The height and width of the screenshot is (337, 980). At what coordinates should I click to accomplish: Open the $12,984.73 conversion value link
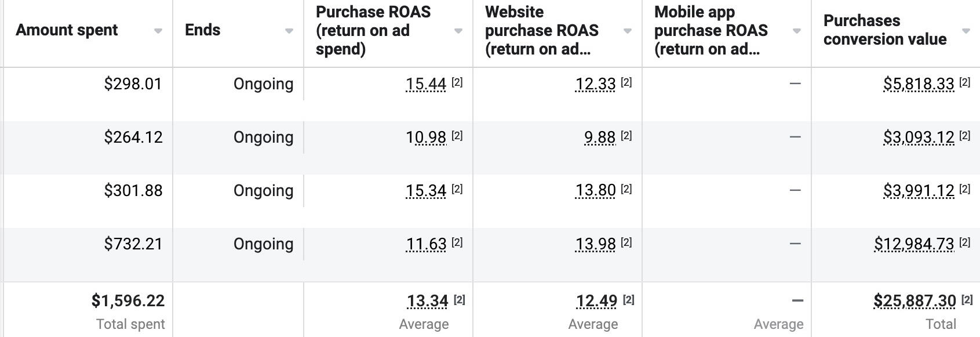click(914, 244)
